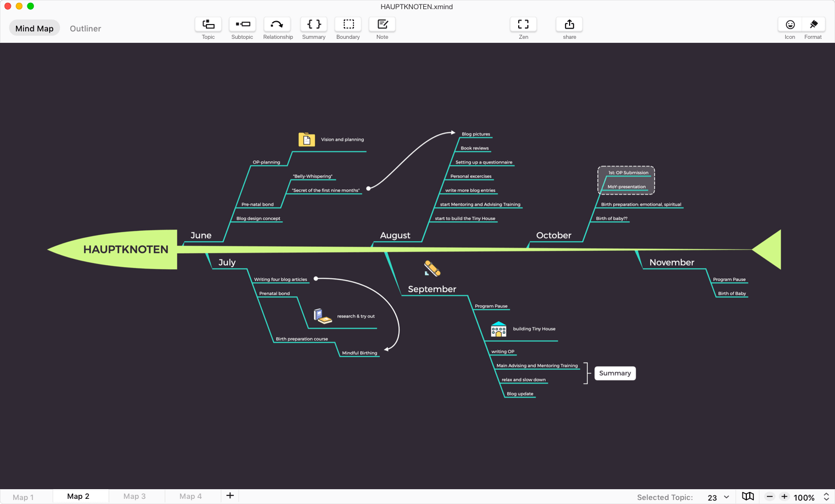Add a Subtopic using the toolbar

pyautogui.click(x=242, y=25)
